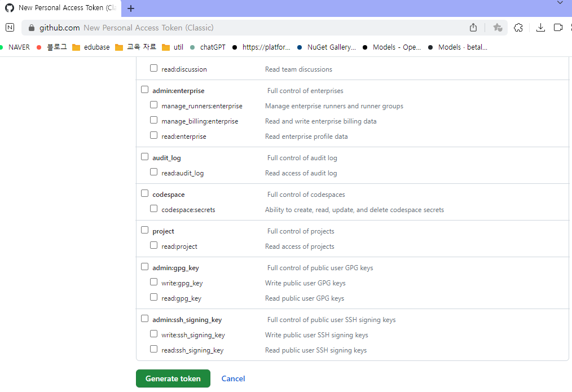The height and width of the screenshot is (392, 572).
Task: Click the codespace secrets ability description
Action: (x=355, y=210)
